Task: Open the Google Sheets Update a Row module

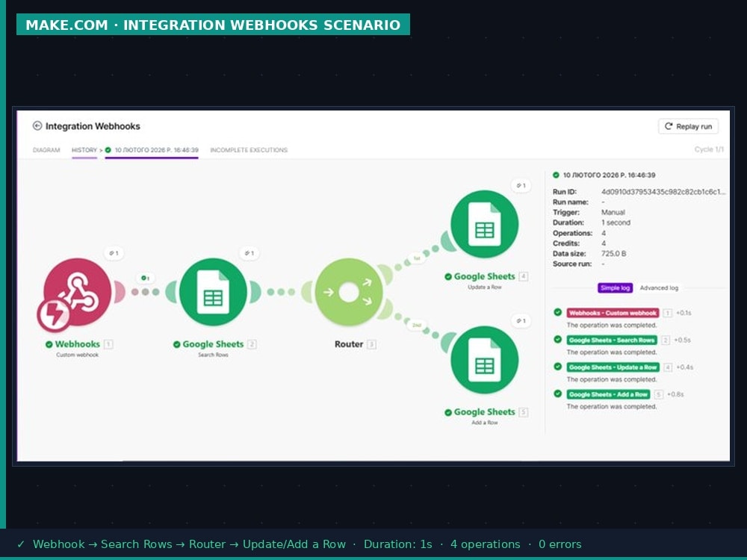Action: [x=485, y=224]
